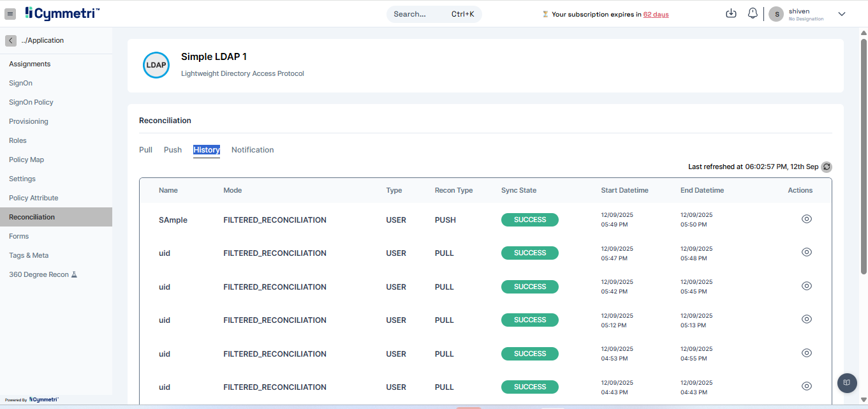868x409 pixels.
Task: Click the 360 Degree Recon flask icon
Action: click(74, 274)
